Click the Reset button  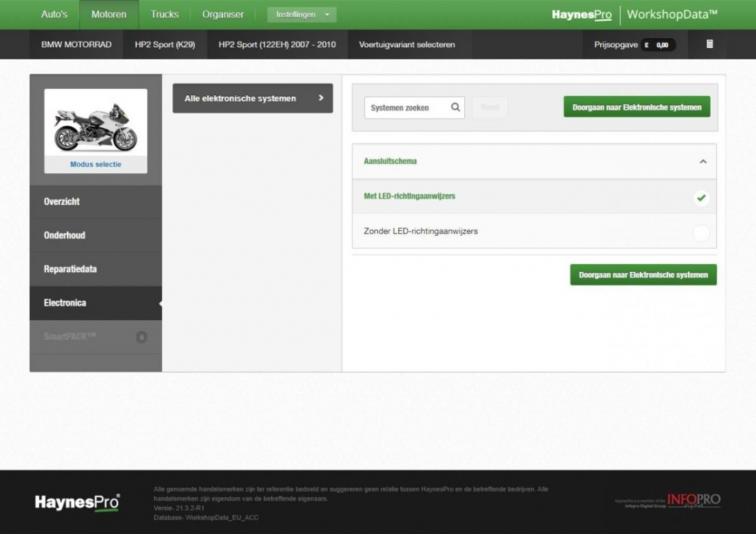[x=490, y=107]
